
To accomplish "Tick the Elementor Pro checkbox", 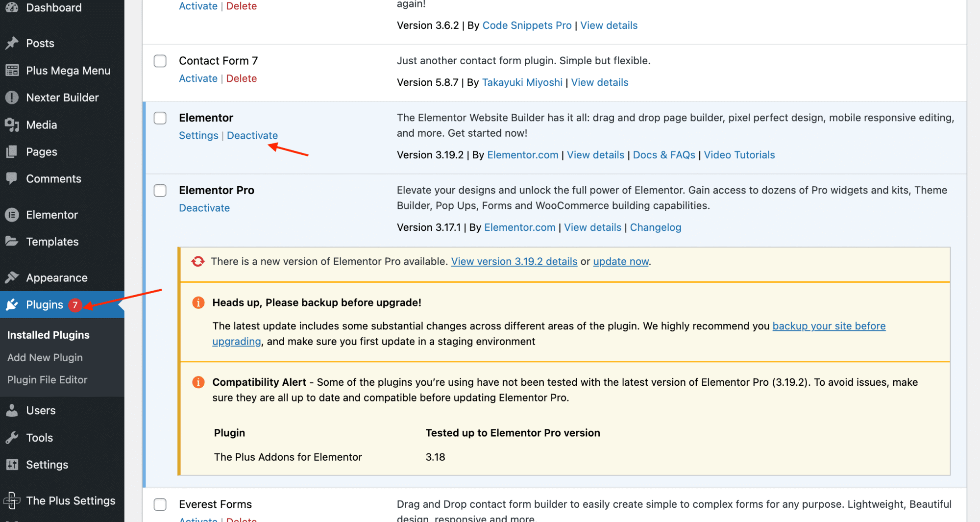I will click(160, 190).
